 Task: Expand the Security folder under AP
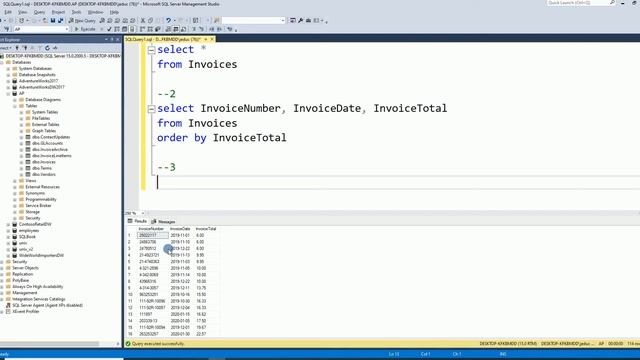pos(15,218)
